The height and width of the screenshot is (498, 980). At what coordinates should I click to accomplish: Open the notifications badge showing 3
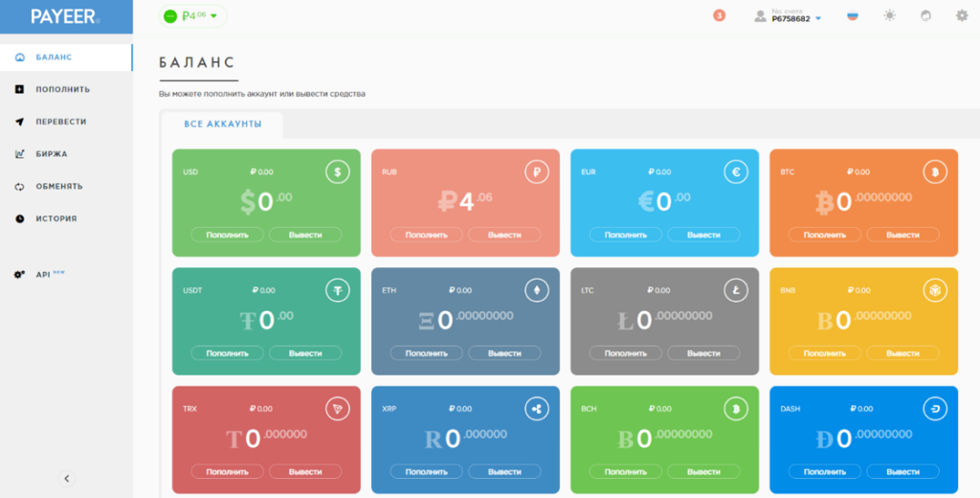click(720, 15)
